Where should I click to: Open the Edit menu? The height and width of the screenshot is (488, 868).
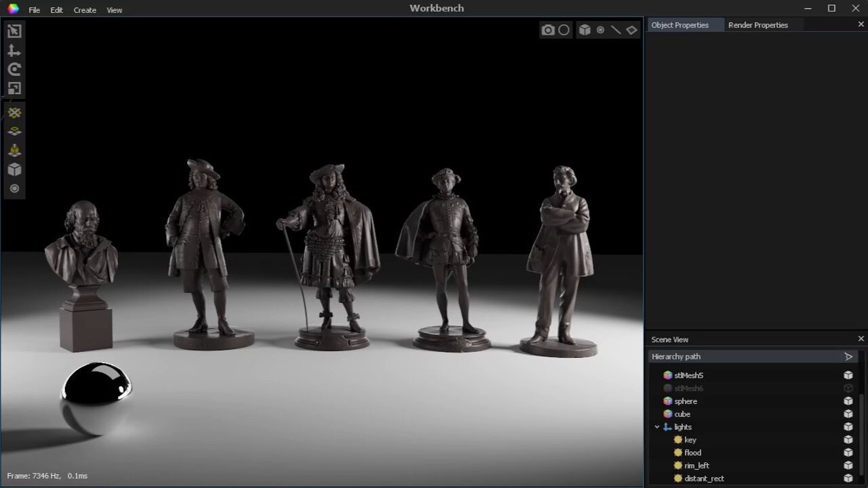point(57,10)
